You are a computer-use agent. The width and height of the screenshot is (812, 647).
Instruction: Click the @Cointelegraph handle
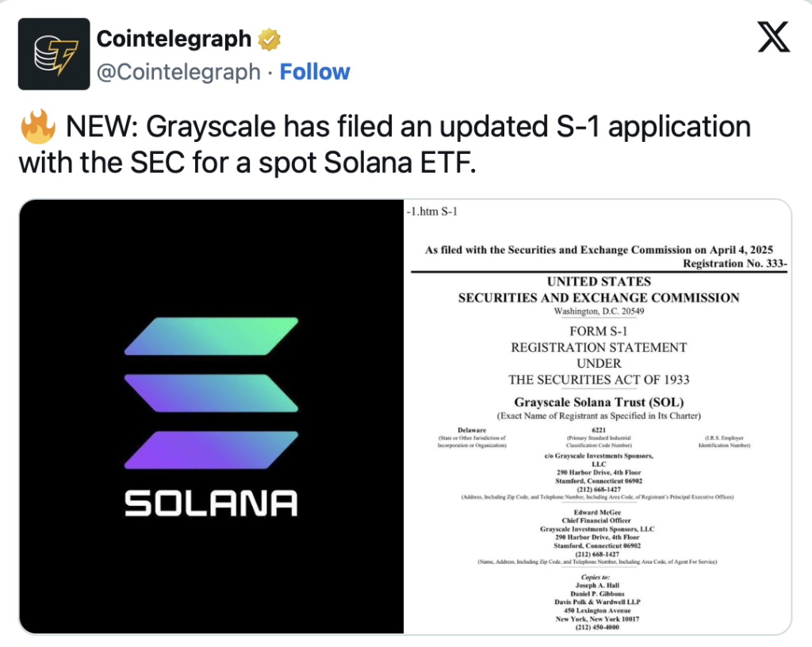(x=178, y=71)
